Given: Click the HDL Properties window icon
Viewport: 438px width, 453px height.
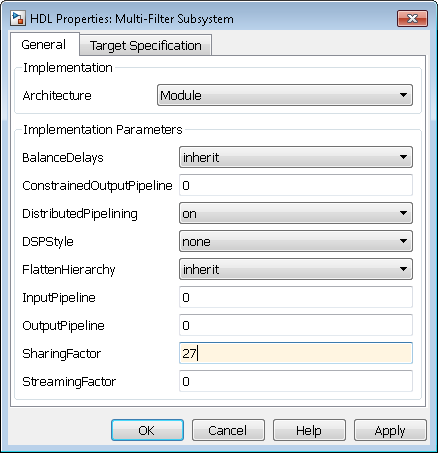Looking at the screenshot, I should [17, 18].
